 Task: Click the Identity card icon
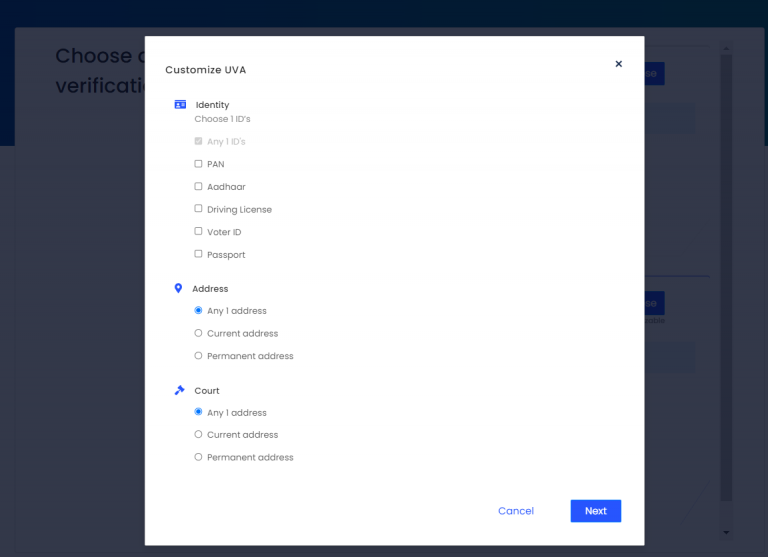tap(180, 104)
